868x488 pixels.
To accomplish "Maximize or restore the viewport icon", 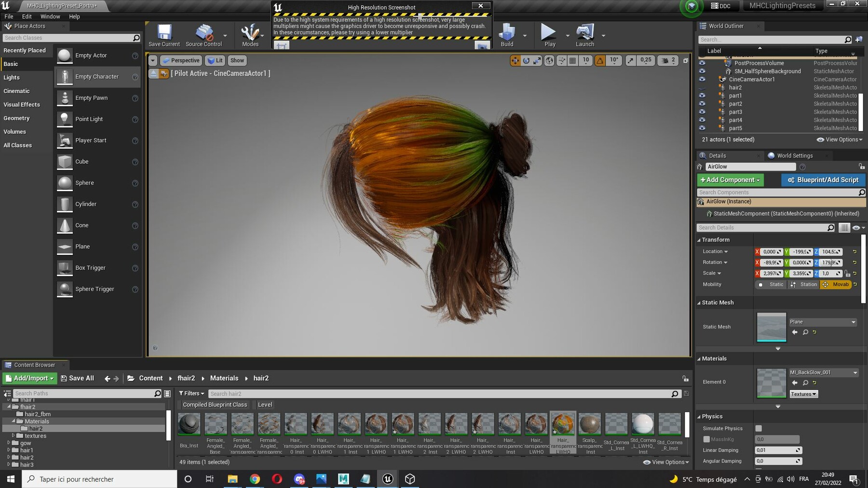I will point(686,60).
